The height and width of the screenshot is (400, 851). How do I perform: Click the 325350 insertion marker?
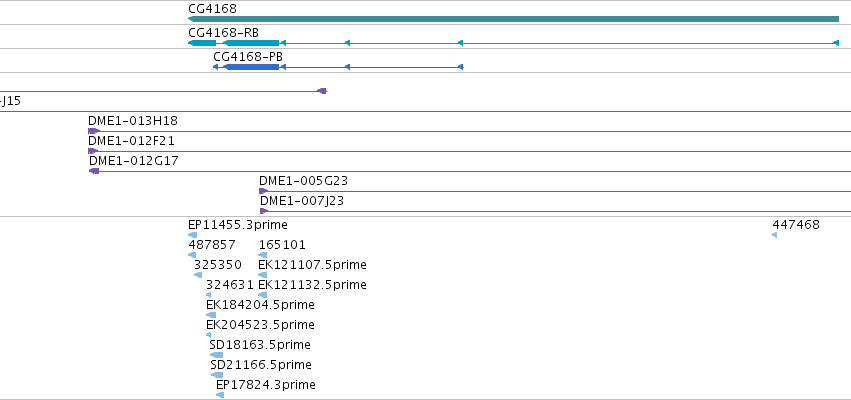click(x=198, y=275)
